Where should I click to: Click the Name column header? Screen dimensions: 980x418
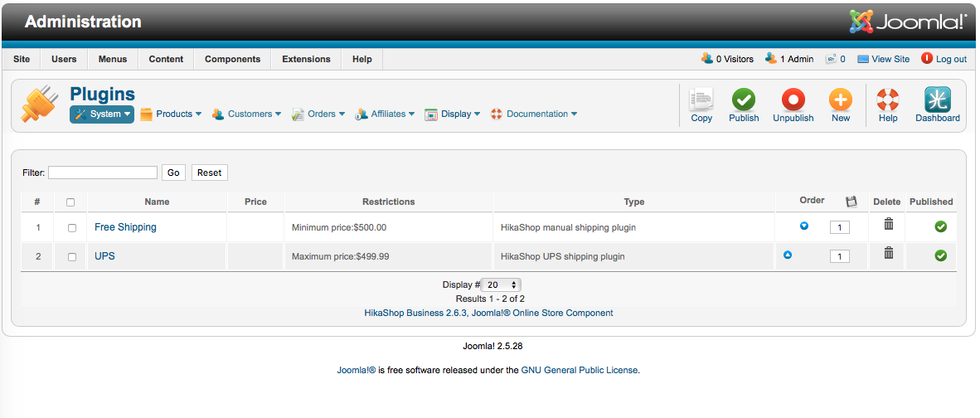pyautogui.click(x=157, y=202)
